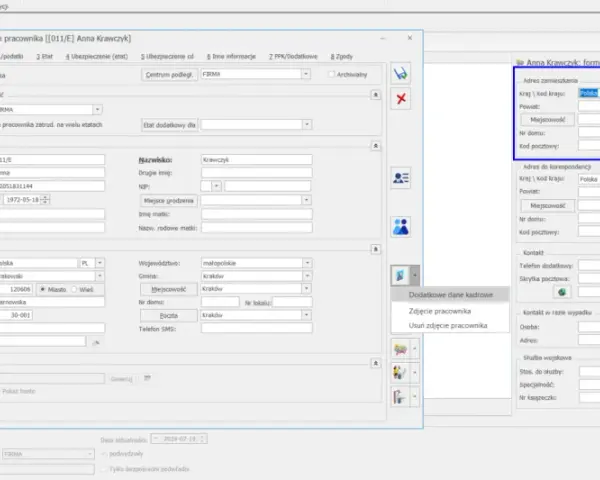Expand the arrow next to the additional HR data icon
Screen dimensions: 600x480
pyautogui.click(x=414, y=275)
